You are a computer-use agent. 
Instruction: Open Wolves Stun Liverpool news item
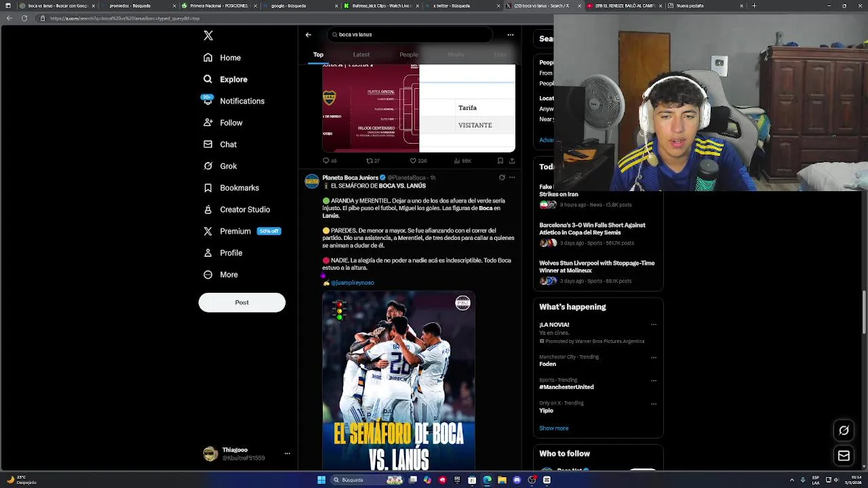(x=597, y=272)
